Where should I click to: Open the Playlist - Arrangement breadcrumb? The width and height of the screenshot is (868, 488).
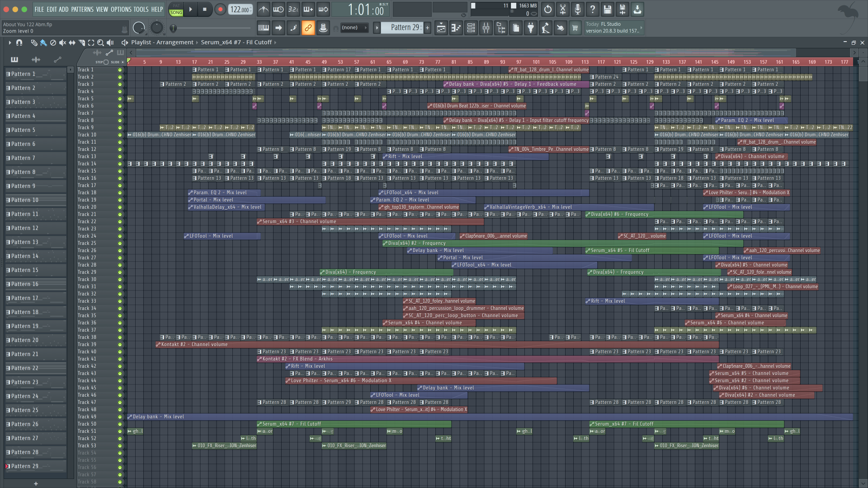[x=162, y=42]
